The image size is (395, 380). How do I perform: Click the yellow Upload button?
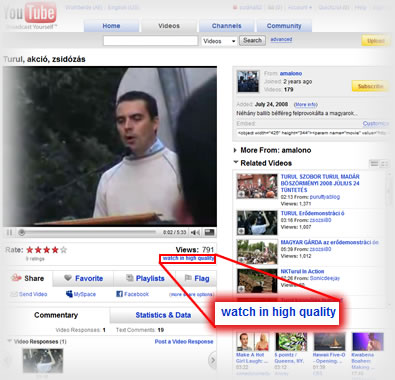pyautogui.click(x=376, y=41)
